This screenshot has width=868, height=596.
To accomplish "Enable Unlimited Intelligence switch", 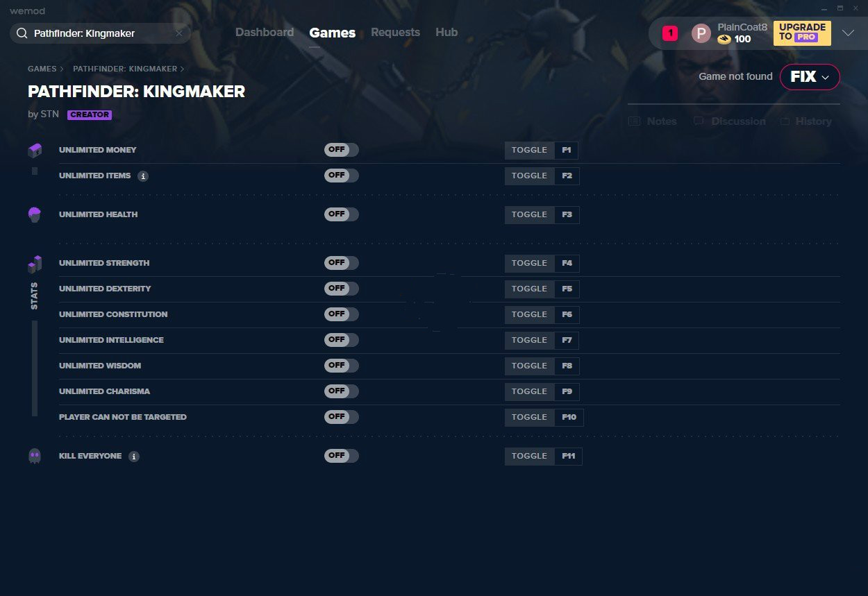I will 342,340.
